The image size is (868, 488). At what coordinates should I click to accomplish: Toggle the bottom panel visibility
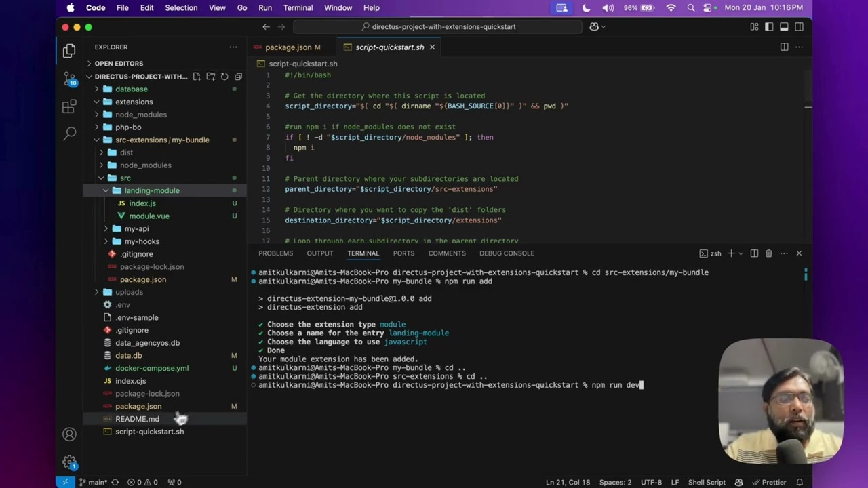784,26
